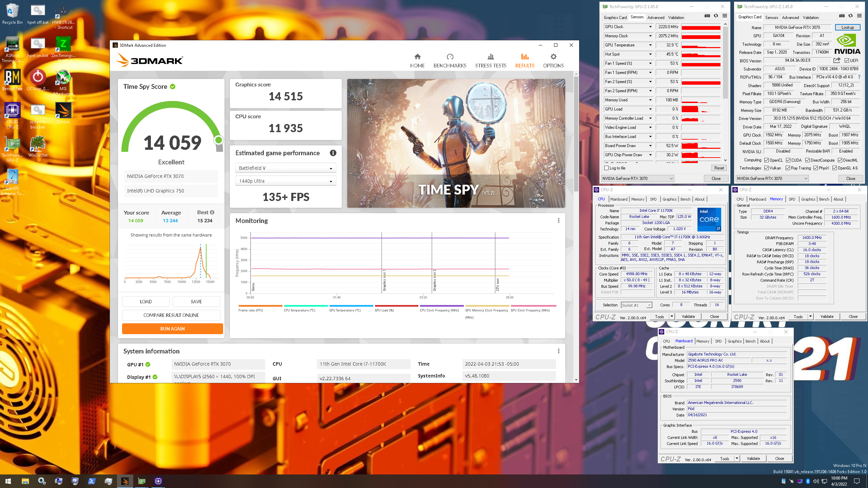The width and height of the screenshot is (868, 488).
Task: Click the Time Spy score gauge indicator
Action: pos(219,140)
